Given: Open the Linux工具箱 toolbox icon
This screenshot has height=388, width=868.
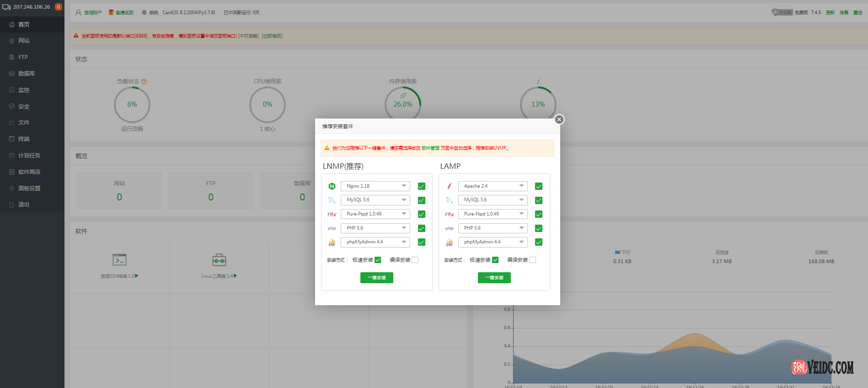Looking at the screenshot, I should click(x=219, y=260).
